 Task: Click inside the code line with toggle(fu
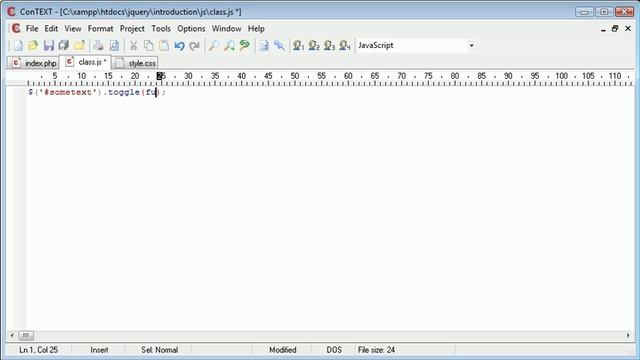(x=97, y=92)
